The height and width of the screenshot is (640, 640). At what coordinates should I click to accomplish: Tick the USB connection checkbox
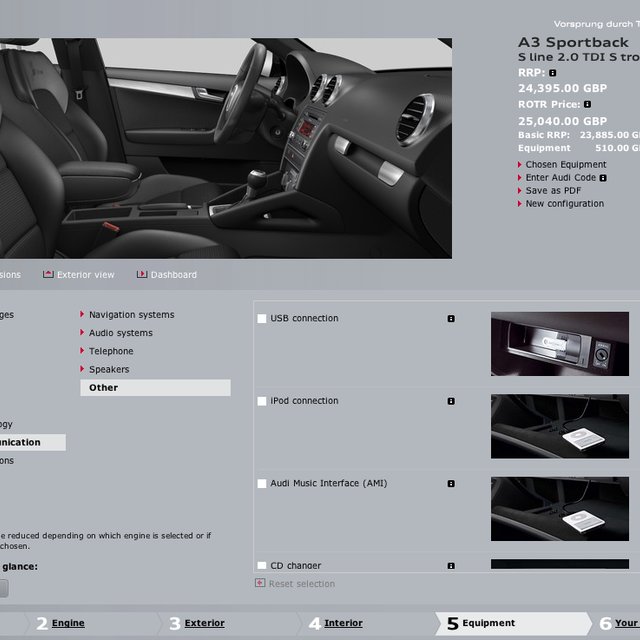tap(262, 318)
